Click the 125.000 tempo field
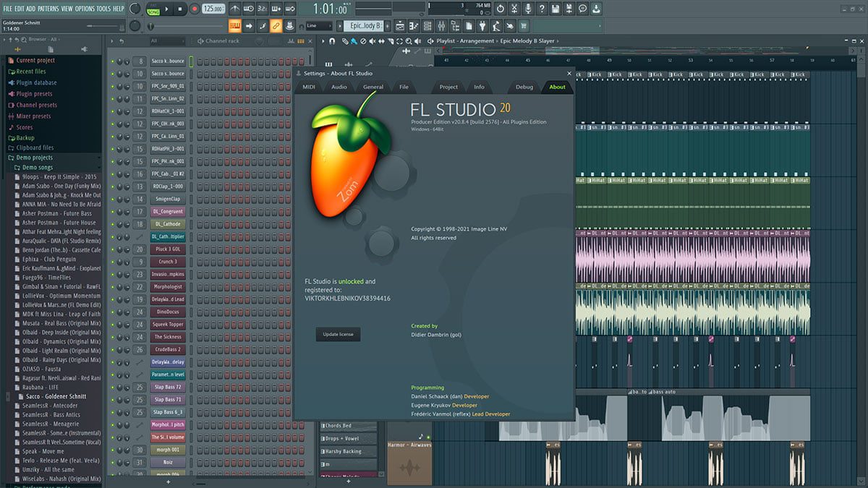This screenshot has width=868, height=488. pos(213,9)
